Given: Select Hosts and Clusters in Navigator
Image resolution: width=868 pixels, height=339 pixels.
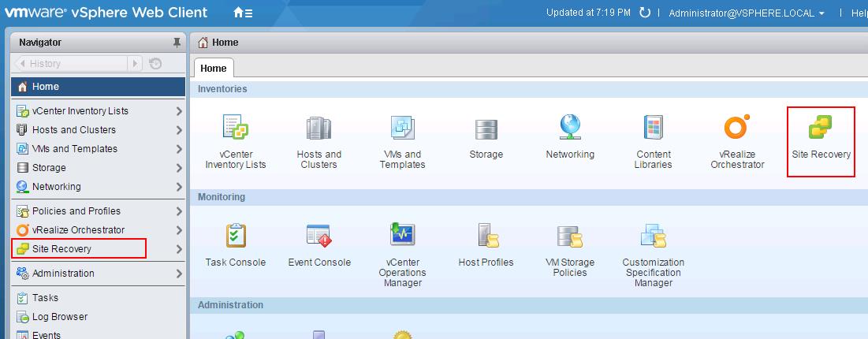Looking at the screenshot, I should pyautogui.click(x=98, y=129).
